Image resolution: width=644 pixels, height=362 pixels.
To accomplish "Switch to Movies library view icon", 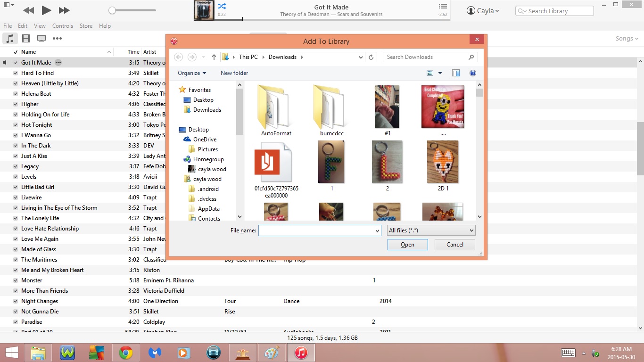I will (x=26, y=39).
